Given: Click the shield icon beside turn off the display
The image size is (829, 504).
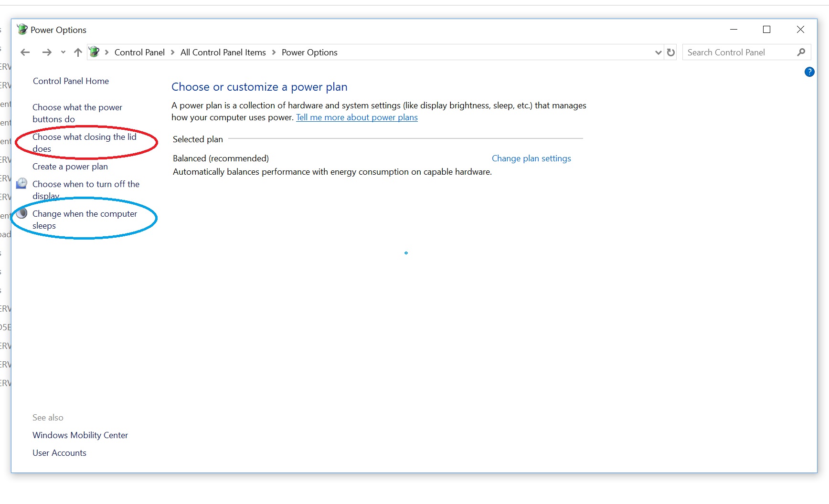Looking at the screenshot, I should click(21, 183).
